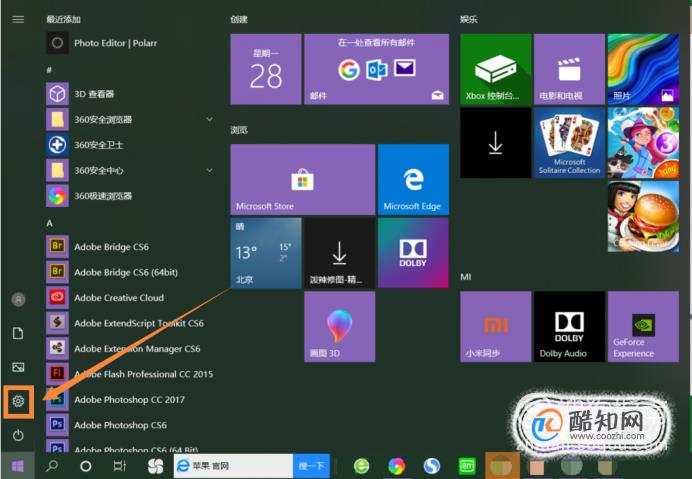692x479 pixels.
Task: Open the GeForce Experience tile
Action: point(643,326)
